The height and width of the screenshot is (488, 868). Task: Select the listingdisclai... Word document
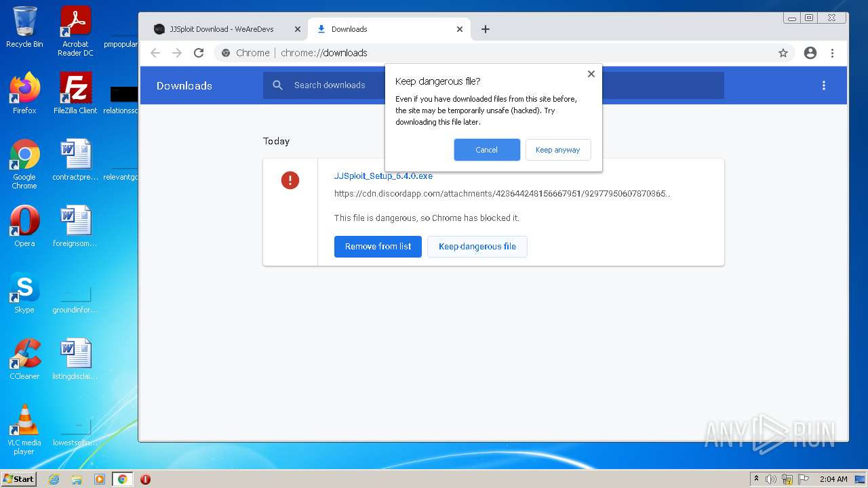click(x=75, y=359)
